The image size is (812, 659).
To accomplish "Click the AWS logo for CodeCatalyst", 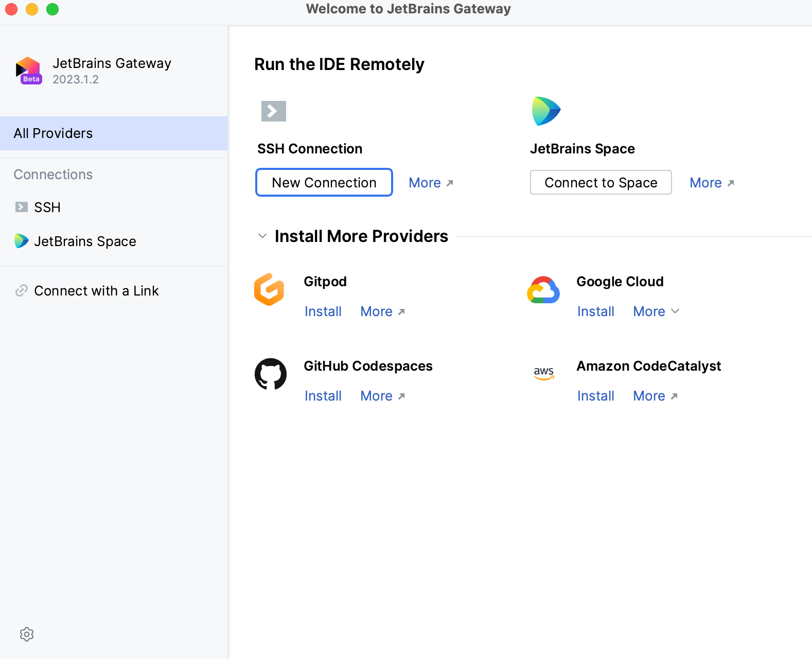I will pyautogui.click(x=544, y=373).
